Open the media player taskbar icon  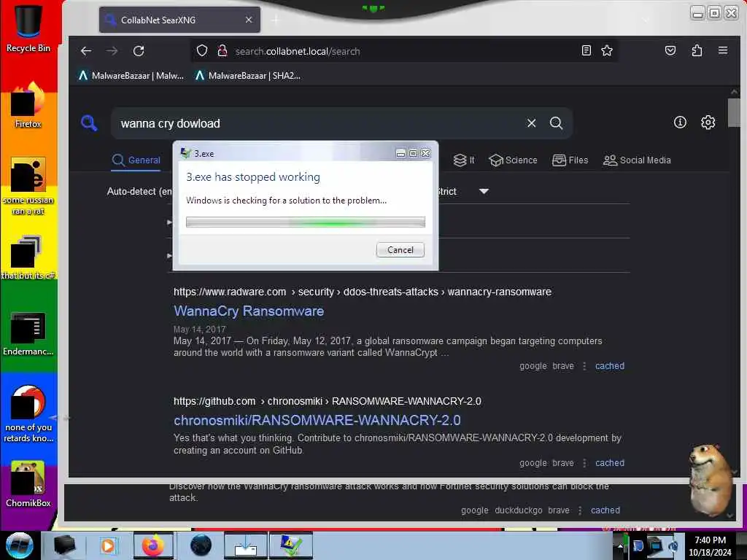(108, 545)
